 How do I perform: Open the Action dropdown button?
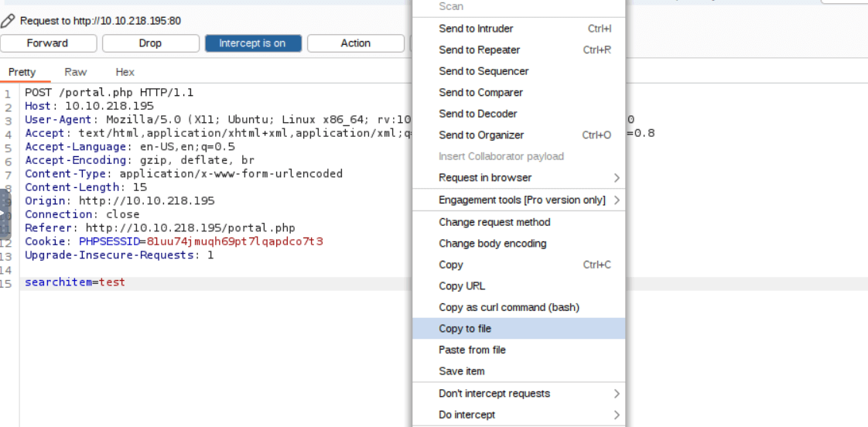[x=355, y=43]
